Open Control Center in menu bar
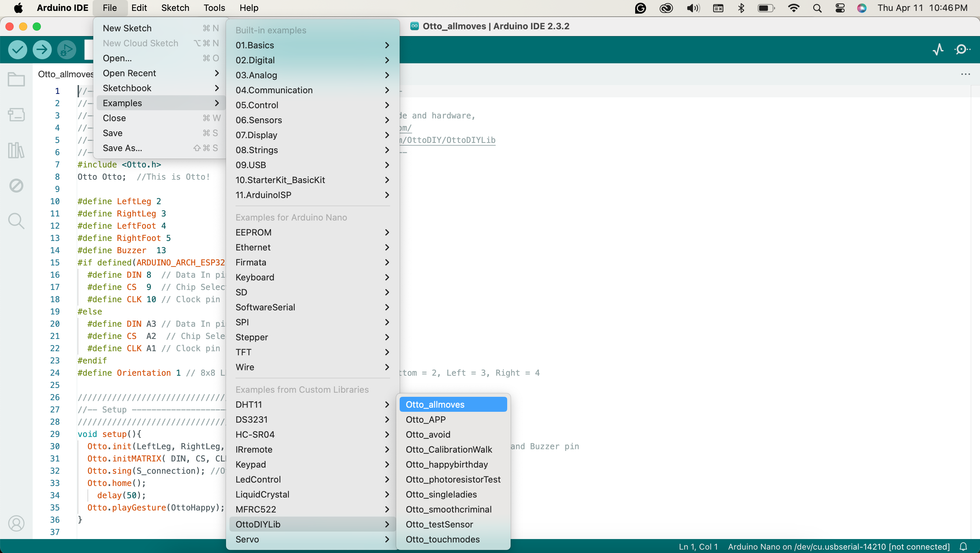980x553 pixels. coord(840,8)
